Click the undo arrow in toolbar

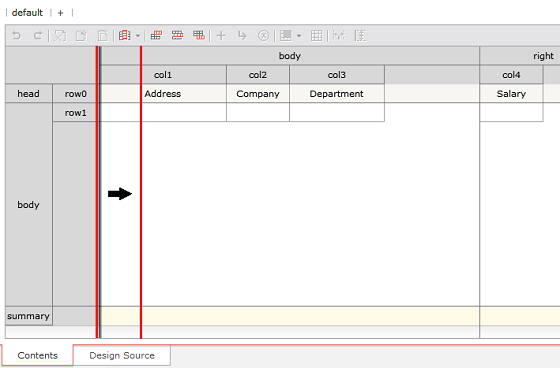coord(16,36)
